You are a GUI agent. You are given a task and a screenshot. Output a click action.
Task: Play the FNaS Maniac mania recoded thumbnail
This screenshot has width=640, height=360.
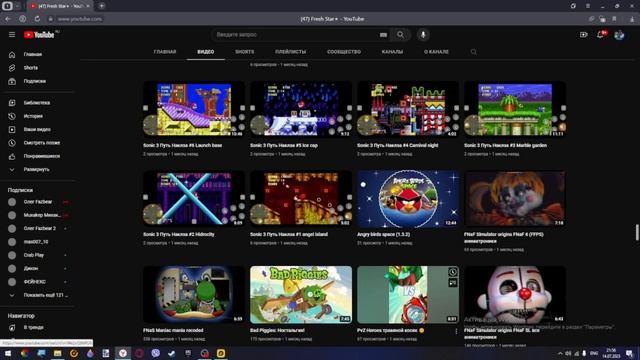click(194, 295)
